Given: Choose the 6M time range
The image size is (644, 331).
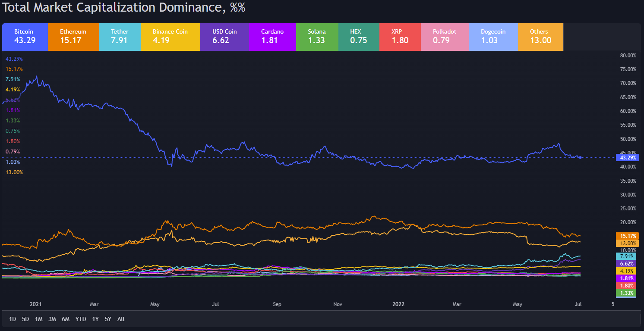Looking at the screenshot, I should pyautogui.click(x=66, y=319).
